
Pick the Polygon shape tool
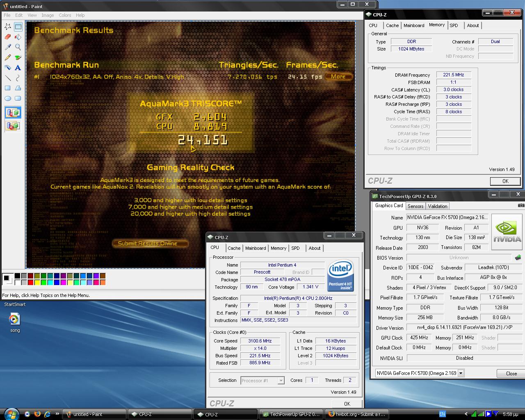[x=18, y=88]
